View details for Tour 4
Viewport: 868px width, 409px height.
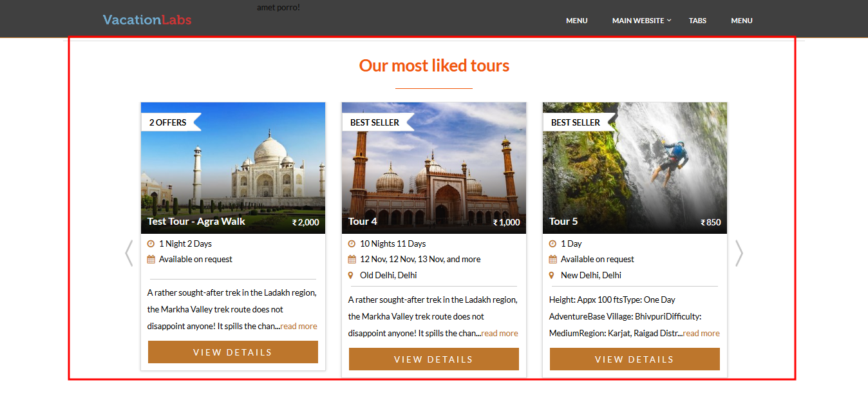(433, 359)
